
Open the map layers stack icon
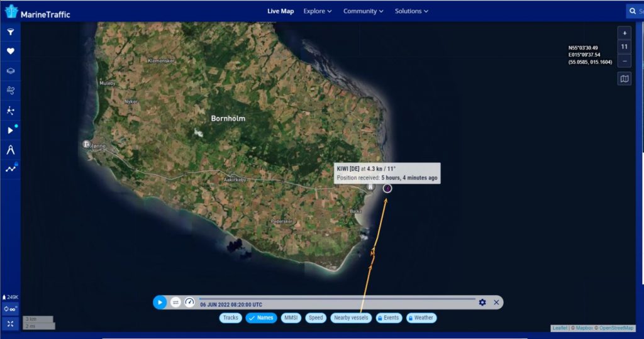(x=10, y=71)
